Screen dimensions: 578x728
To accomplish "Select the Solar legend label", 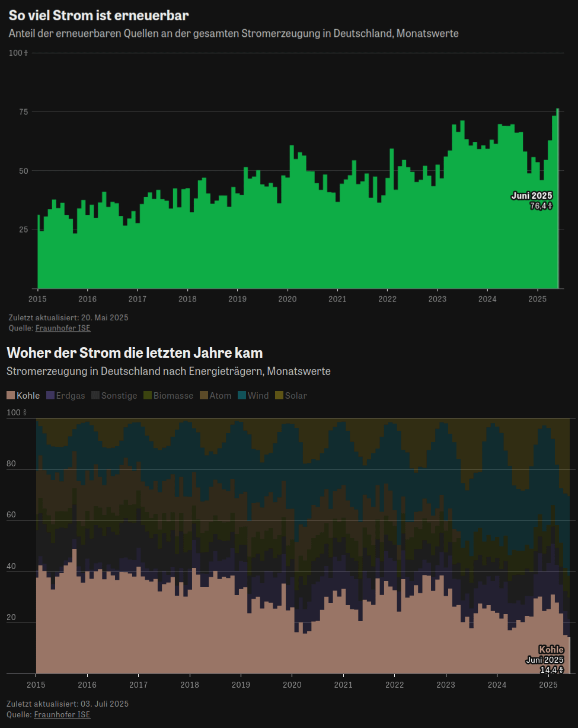I will (x=296, y=395).
